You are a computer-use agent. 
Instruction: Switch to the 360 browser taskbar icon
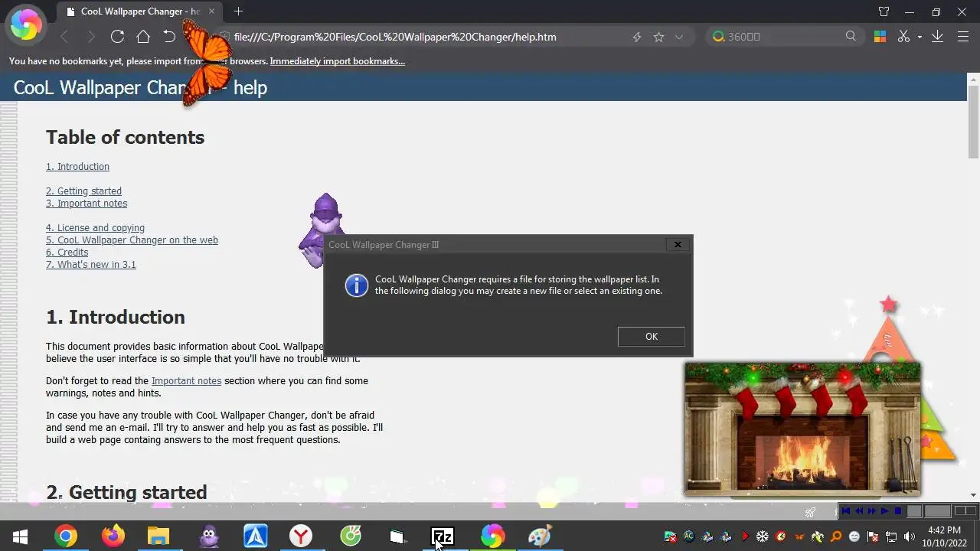(493, 536)
